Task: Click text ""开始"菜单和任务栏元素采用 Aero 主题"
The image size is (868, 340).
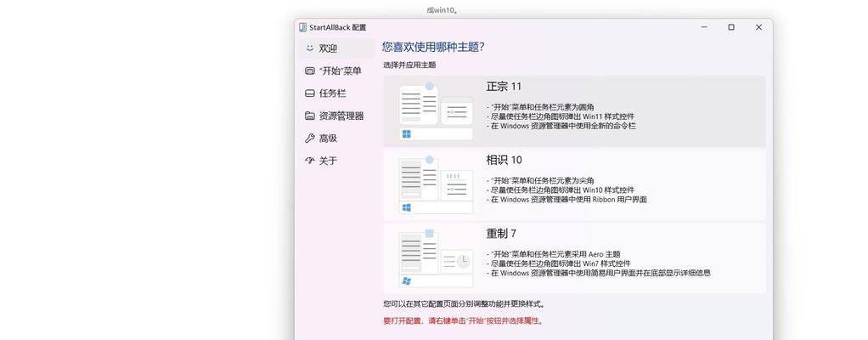Action: point(554,254)
